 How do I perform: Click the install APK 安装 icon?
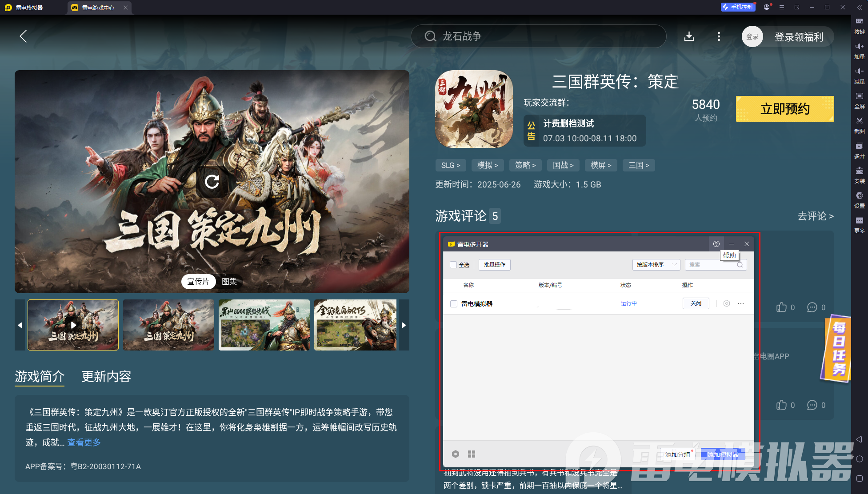859,171
